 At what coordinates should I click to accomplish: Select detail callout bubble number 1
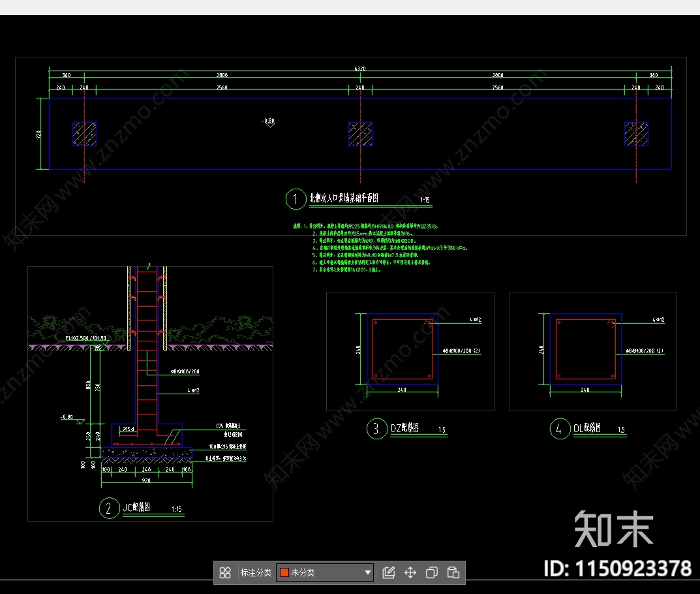[296, 199]
